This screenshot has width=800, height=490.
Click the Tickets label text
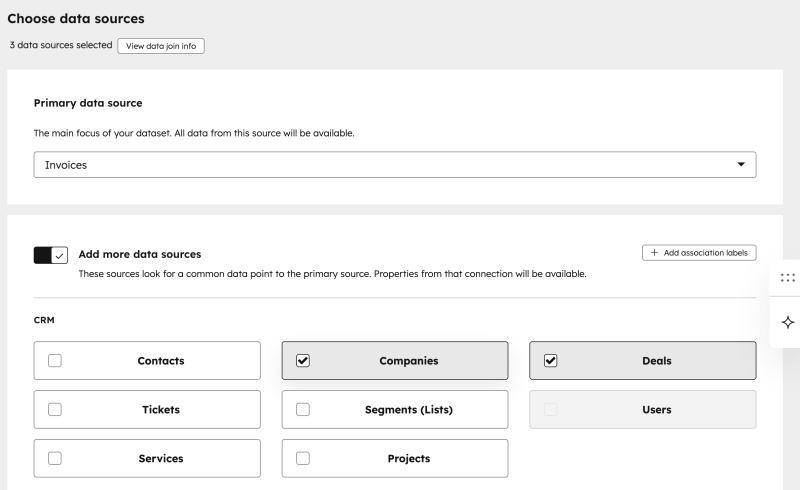161,410
